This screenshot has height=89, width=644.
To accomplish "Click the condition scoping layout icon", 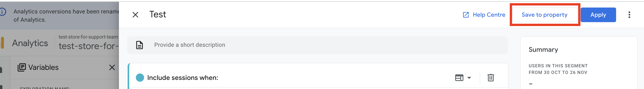I will pos(459,78).
